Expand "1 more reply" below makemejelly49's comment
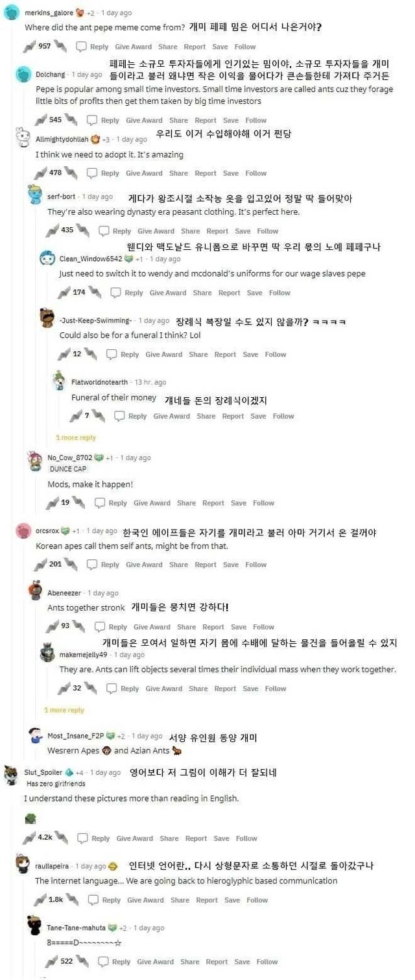 click(64, 710)
